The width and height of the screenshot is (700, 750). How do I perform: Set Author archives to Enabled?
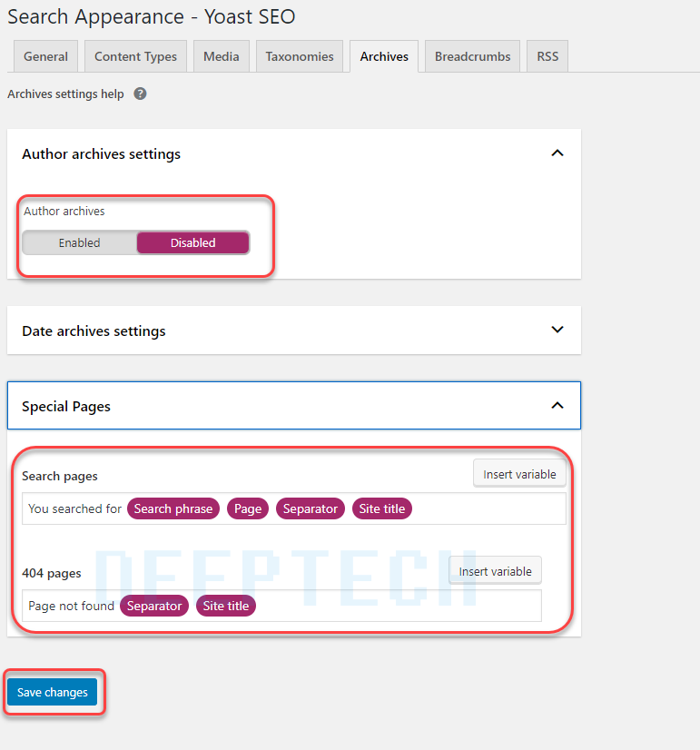[x=79, y=242]
